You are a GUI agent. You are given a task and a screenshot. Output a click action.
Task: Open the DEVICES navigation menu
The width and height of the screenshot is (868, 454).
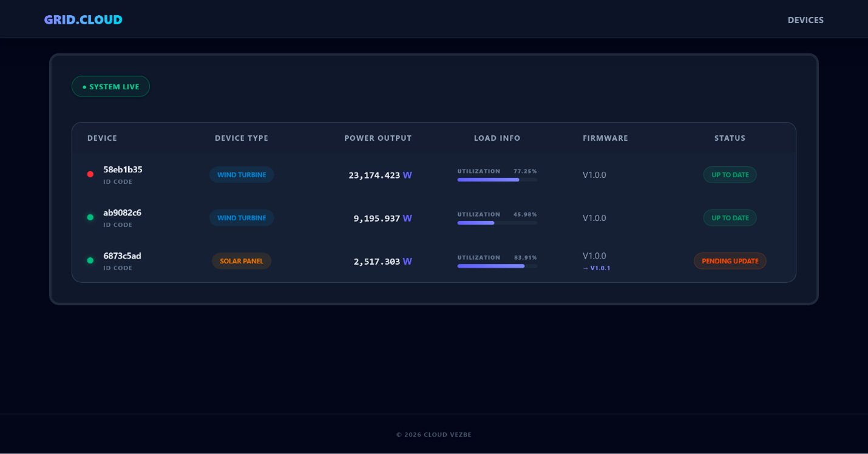(x=805, y=19)
